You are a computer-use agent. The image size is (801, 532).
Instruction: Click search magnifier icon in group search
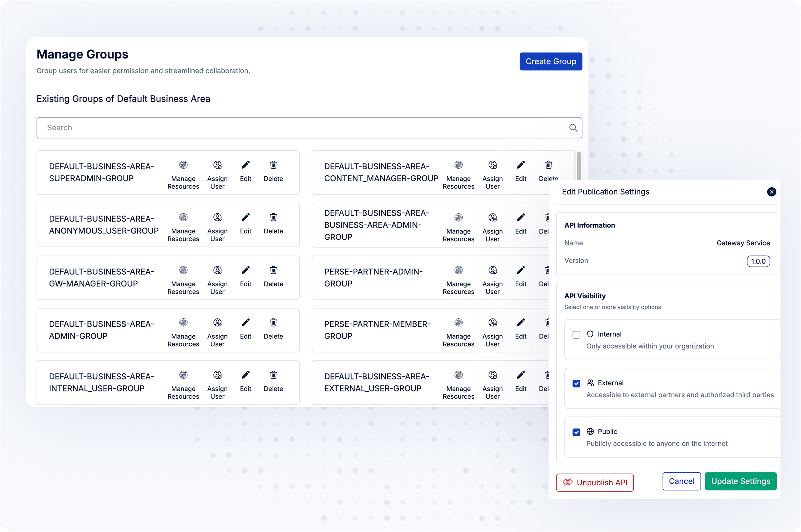click(x=573, y=128)
